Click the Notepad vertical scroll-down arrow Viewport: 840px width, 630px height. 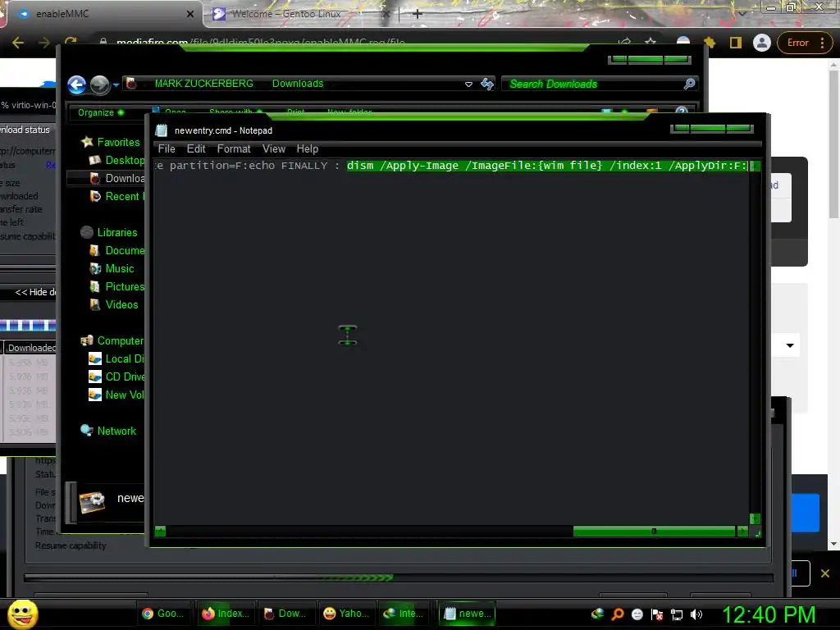click(755, 518)
